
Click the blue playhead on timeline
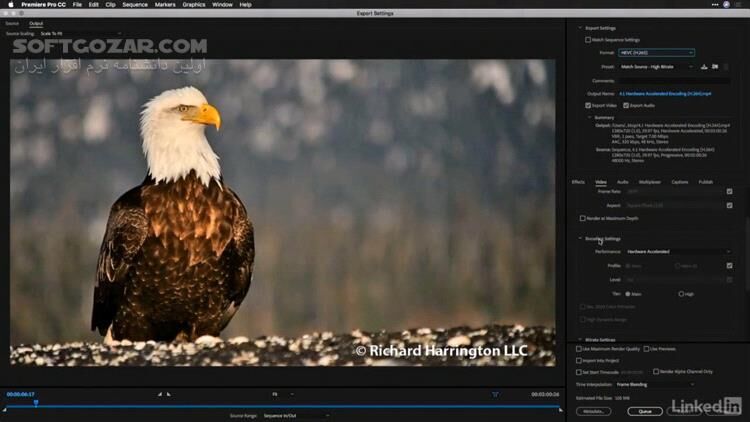point(36,403)
